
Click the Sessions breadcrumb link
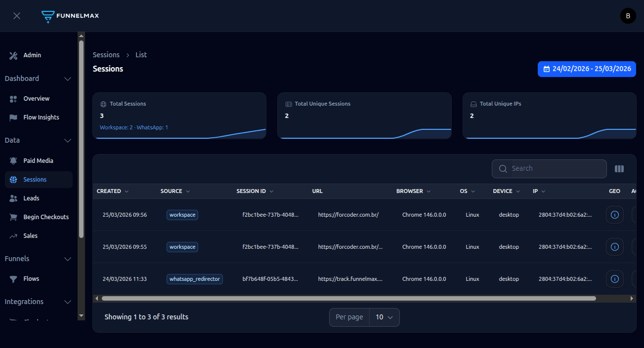pos(106,54)
